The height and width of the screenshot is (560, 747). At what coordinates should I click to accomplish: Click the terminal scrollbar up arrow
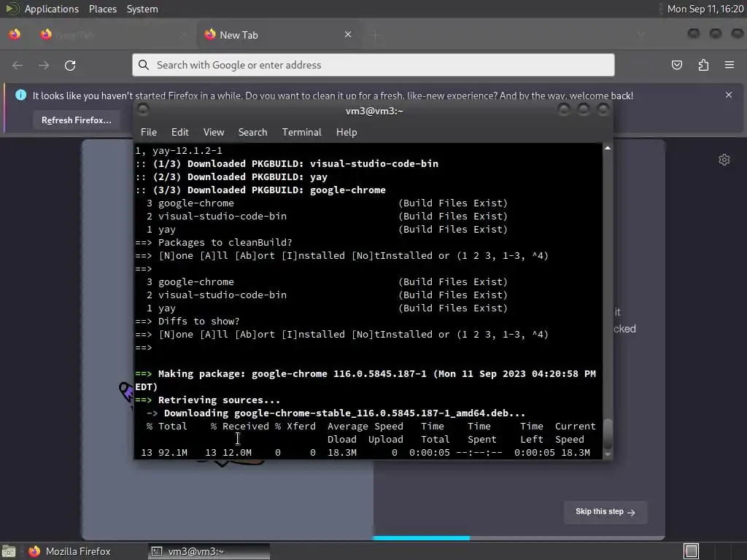[x=608, y=149]
